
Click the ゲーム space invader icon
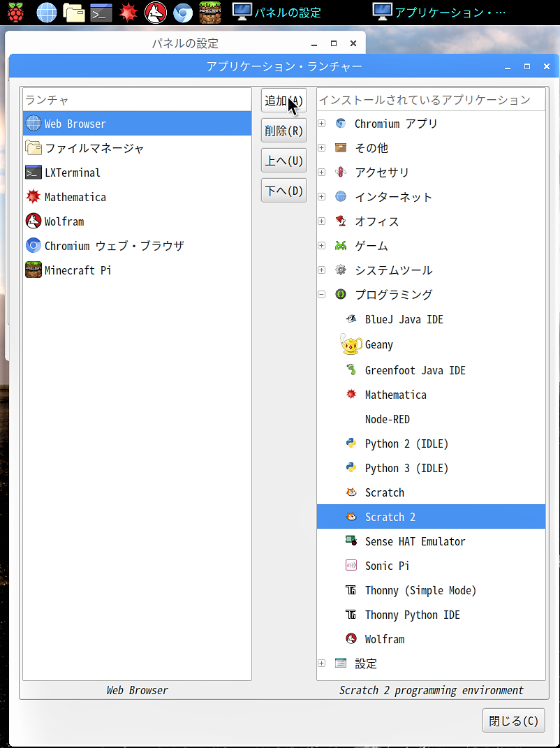[x=341, y=246]
